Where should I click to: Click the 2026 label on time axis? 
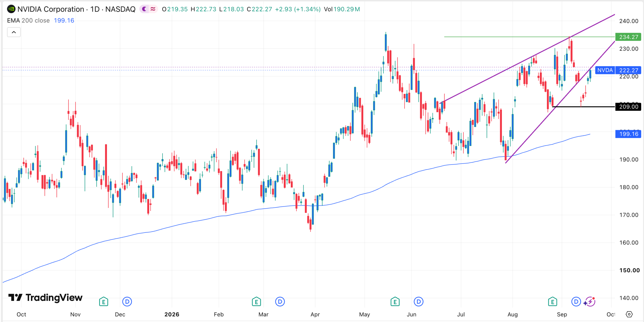coord(172,314)
